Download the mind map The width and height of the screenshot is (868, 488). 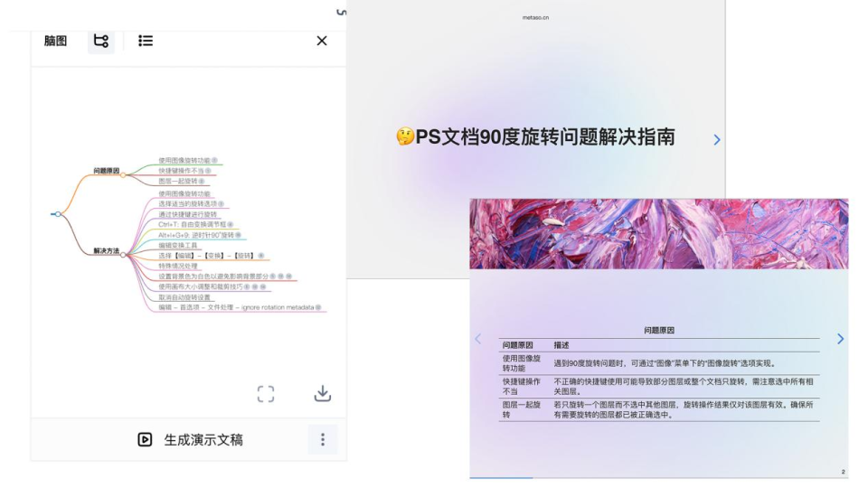click(323, 394)
